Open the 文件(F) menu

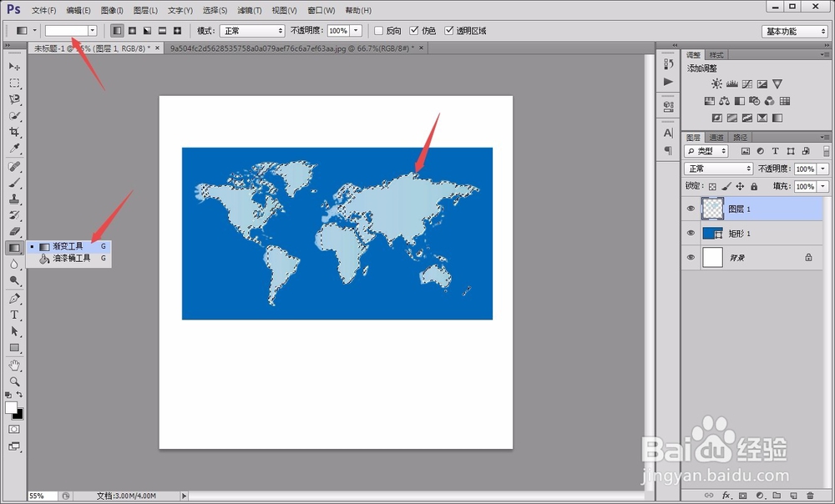pos(43,10)
